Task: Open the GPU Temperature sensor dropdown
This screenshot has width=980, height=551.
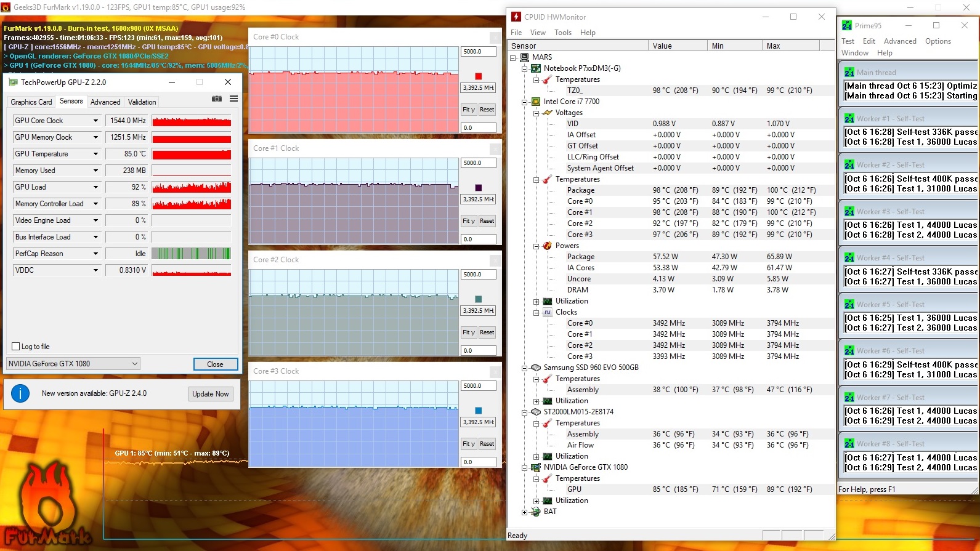Action: pyautogui.click(x=95, y=154)
